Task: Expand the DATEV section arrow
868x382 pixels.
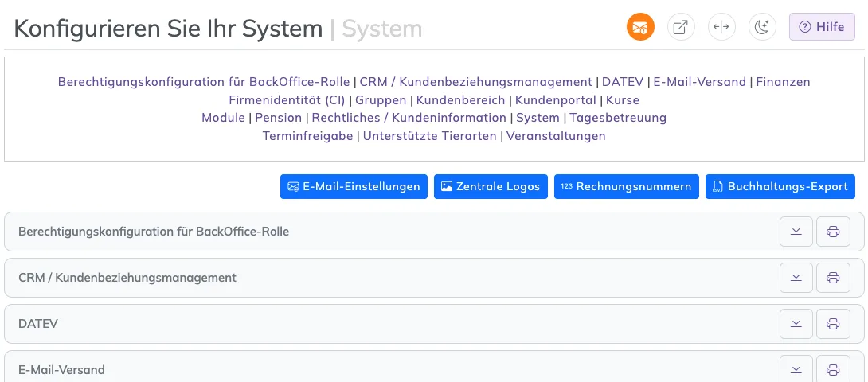Action: tap(796, 324)
